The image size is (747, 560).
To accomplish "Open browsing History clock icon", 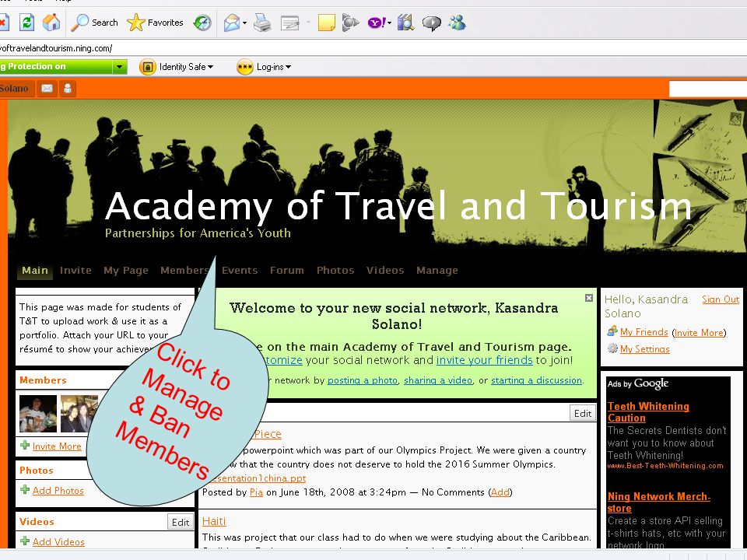I will click(202, 23).
